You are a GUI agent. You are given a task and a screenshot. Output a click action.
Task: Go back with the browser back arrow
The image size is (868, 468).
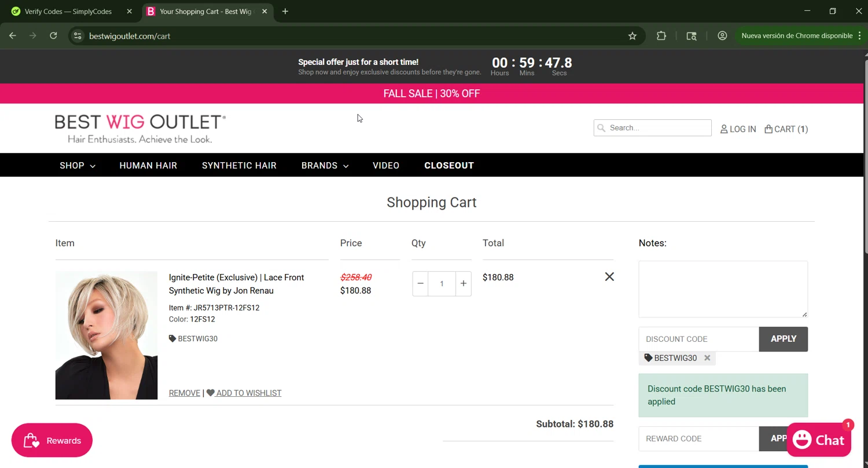click(x=13, y=36)
